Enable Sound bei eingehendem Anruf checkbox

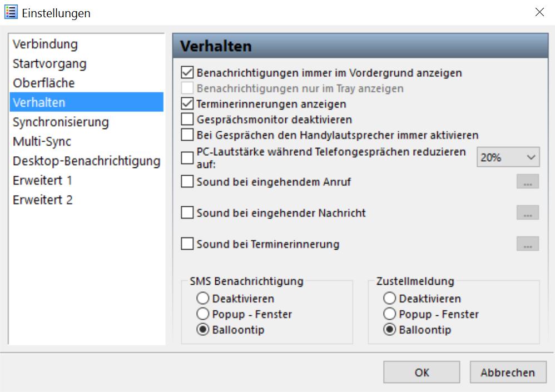tap(187, 181)
